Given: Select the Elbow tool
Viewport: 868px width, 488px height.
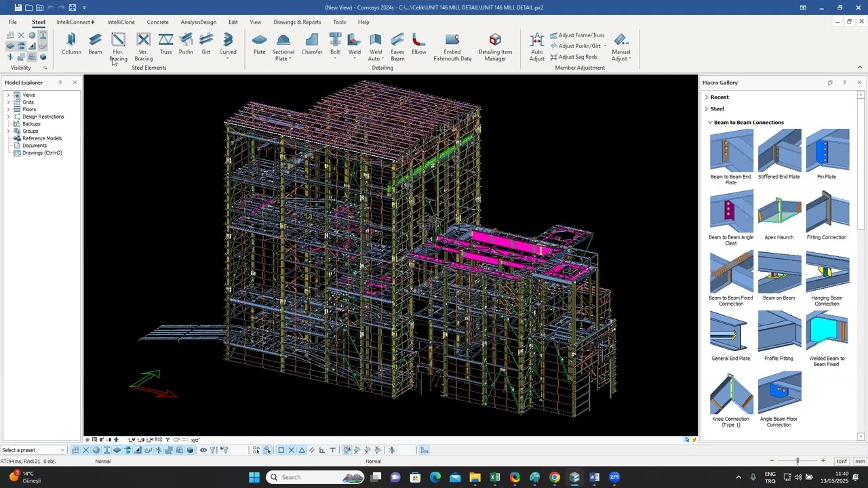Looking at the screenshot, I should [x=419, y=45].
